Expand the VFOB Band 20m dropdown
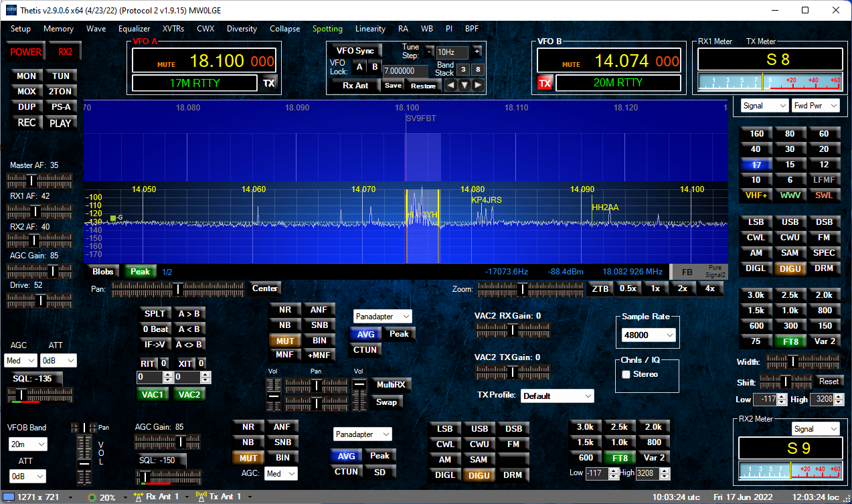Image resolution: width=852 pixels, height=504 pixels. (x=27, y=444)
